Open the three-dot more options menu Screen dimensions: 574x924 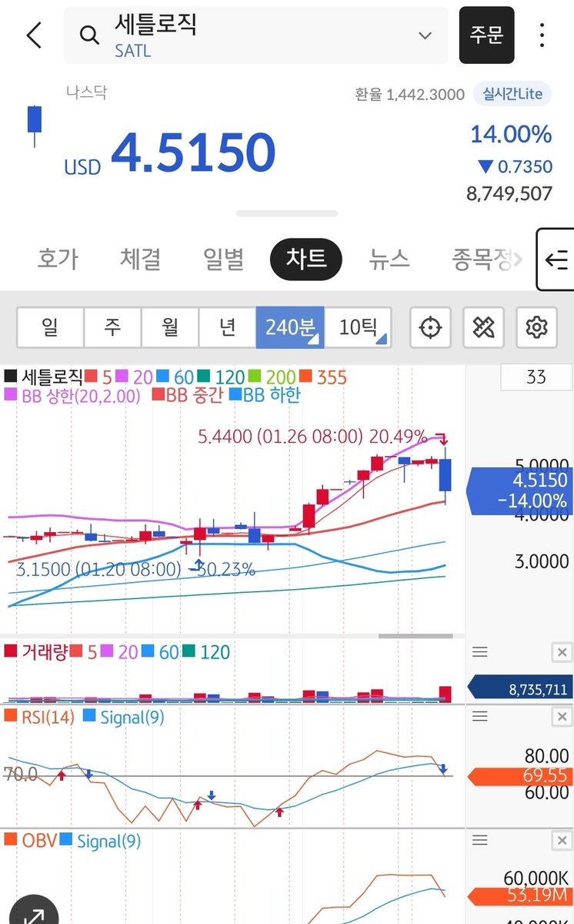coord(542,35)
